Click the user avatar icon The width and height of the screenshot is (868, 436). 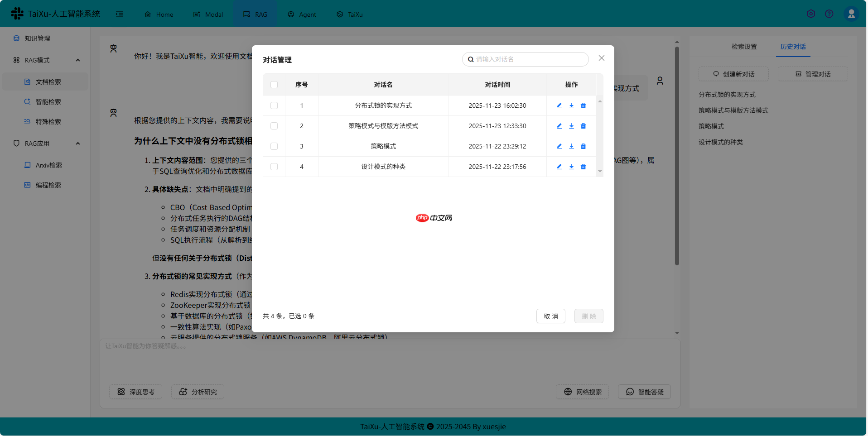[851, 14]
